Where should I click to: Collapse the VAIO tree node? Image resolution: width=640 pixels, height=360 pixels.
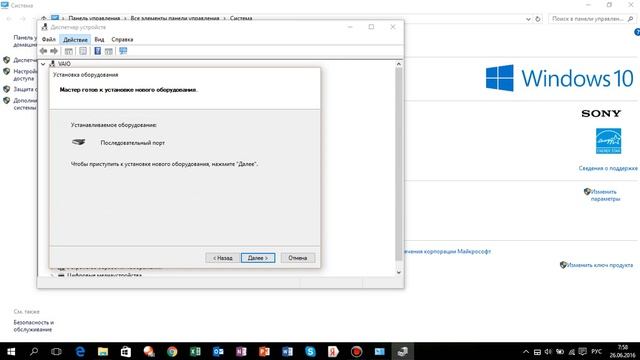[x=43, y=64]
